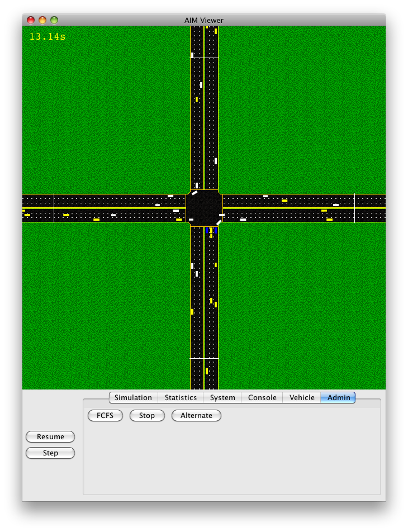This screenshot has height=532, width=408.
Task: Select the white vehicle turning at intersection's bottom-right corner
Action: click(x=219, y=223)
